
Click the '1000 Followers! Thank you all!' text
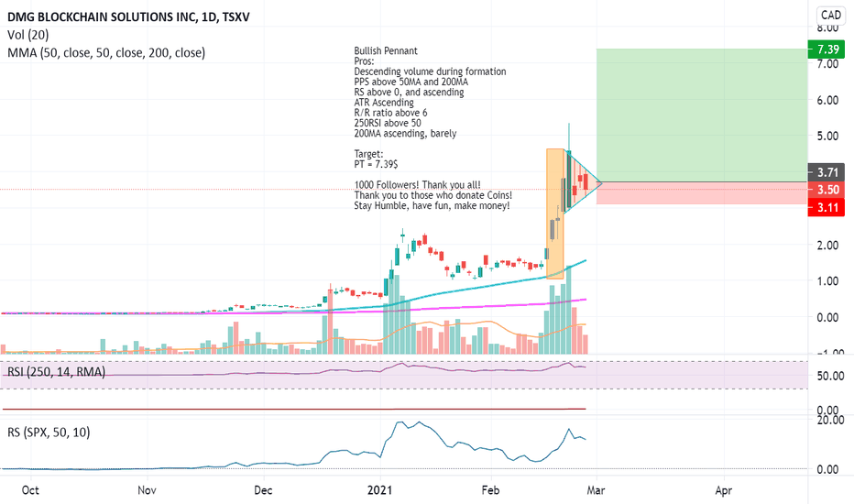point(417,185)
